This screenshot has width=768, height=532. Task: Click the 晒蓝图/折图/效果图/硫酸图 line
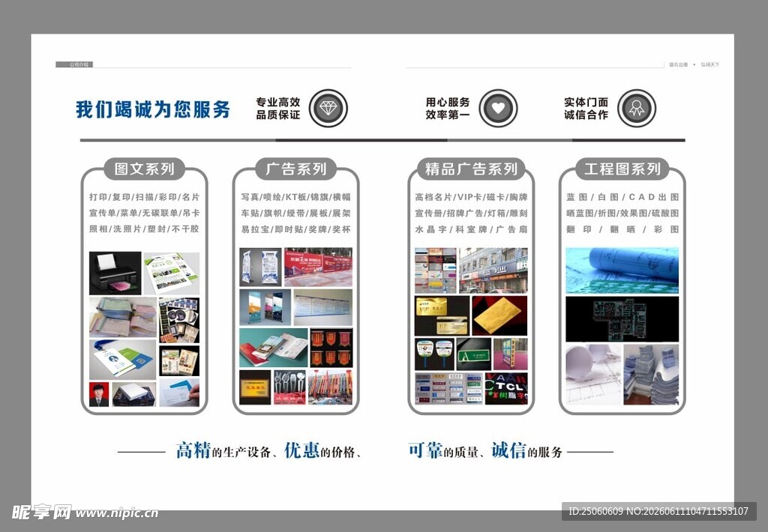[x=622, y=213]
